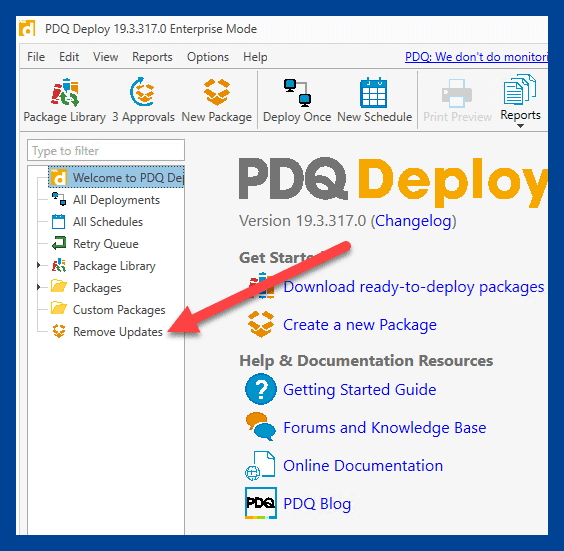Click the New Schedule calendar icon
The height and width of the screenshot is (551, 564).
click(x=373, y=92)
